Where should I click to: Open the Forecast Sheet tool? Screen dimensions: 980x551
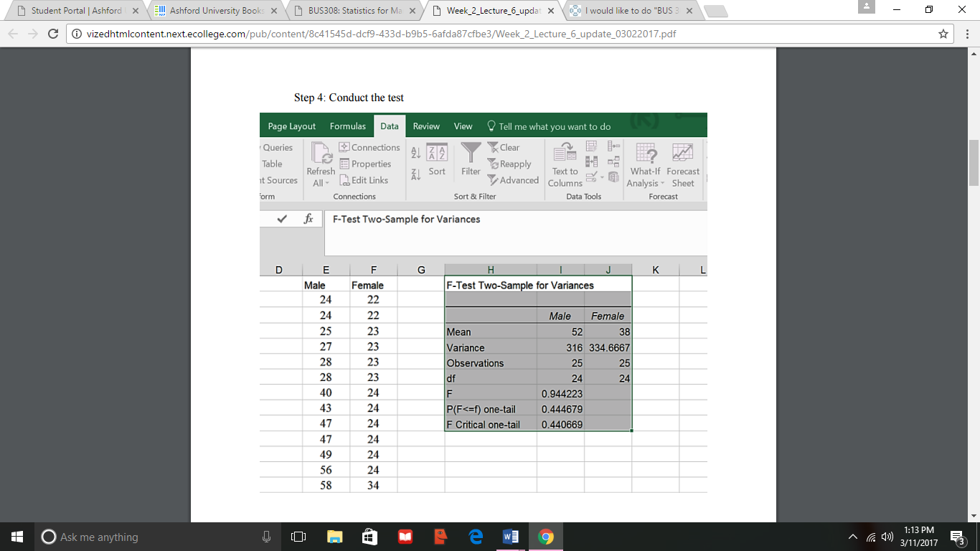[682, 166]
